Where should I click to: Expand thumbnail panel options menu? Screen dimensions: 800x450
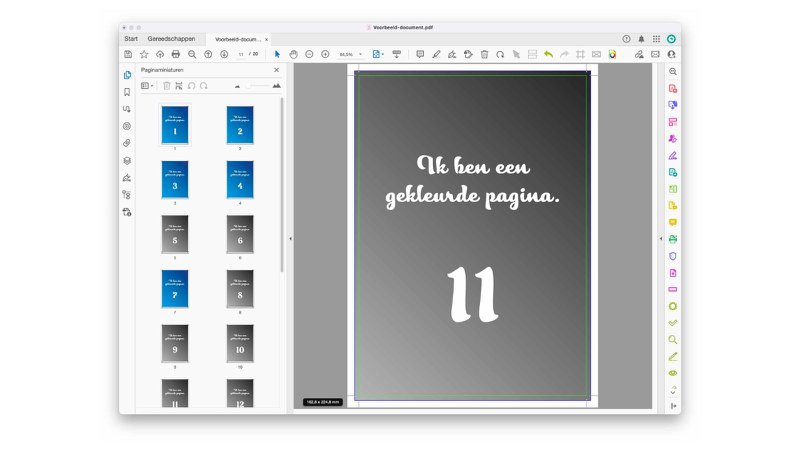point(147,86)
